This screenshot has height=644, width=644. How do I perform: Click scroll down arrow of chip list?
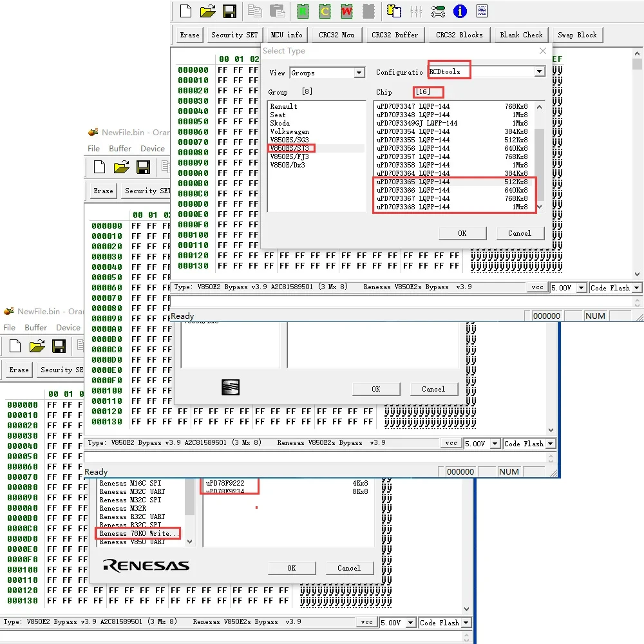tap(539, 207)
